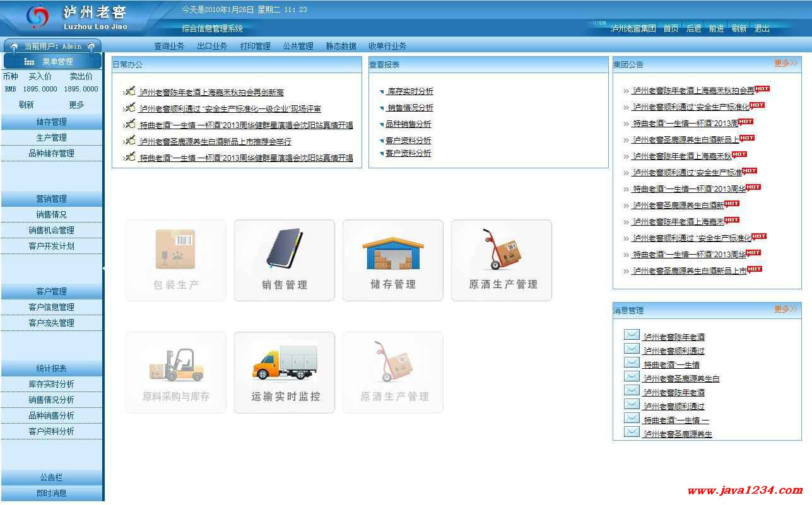Open the faded 原酒生产管理 tile in bottom row
Image resolution: width=812 pixels, height=505 pixels.
tap(393, 373)
